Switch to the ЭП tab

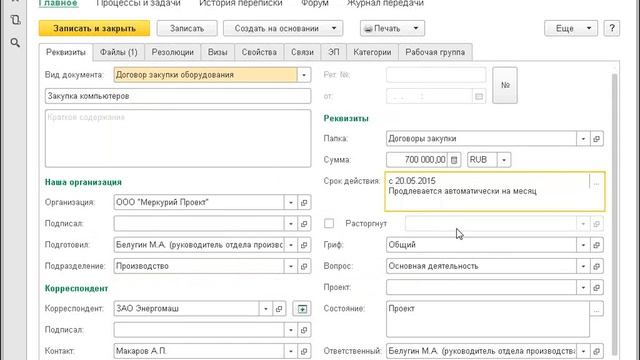[334, 52]
